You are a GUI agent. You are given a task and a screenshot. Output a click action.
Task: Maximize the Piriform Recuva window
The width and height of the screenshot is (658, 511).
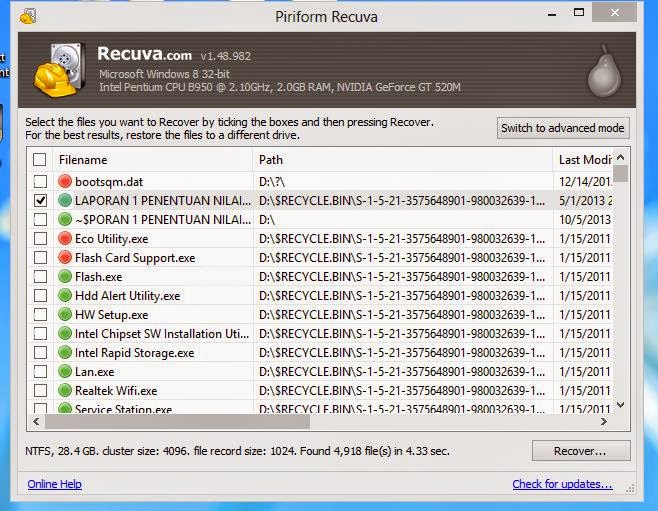point(579,13)
